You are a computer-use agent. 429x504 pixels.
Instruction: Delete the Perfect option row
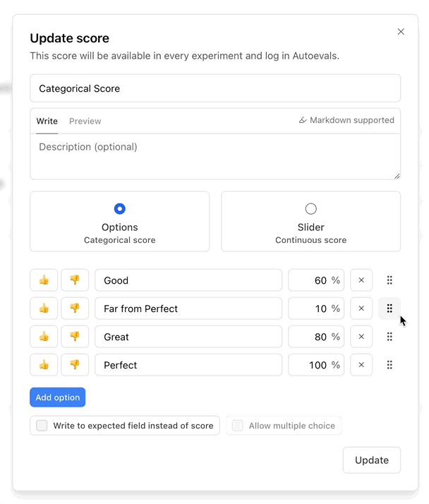pos(361,365)
